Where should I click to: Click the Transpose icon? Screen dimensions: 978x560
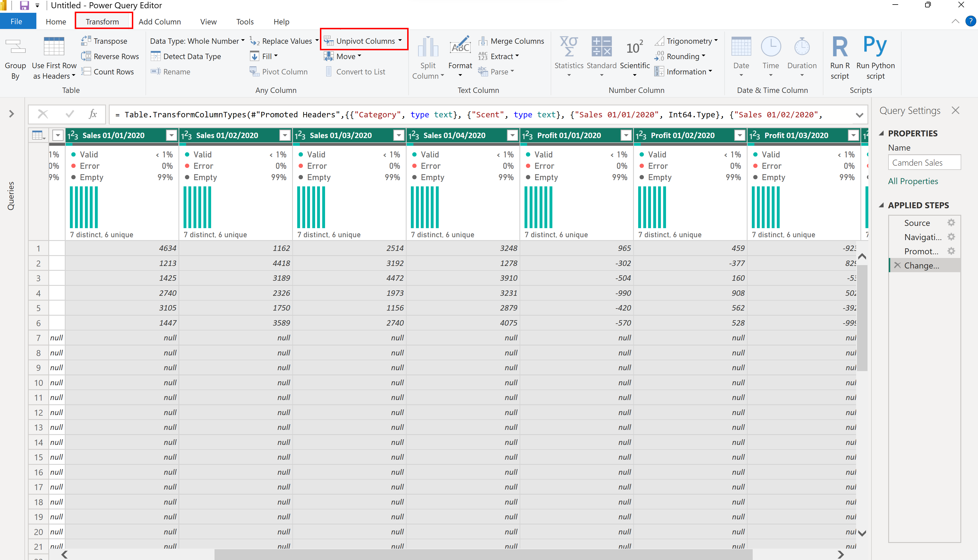coord(86,41)
